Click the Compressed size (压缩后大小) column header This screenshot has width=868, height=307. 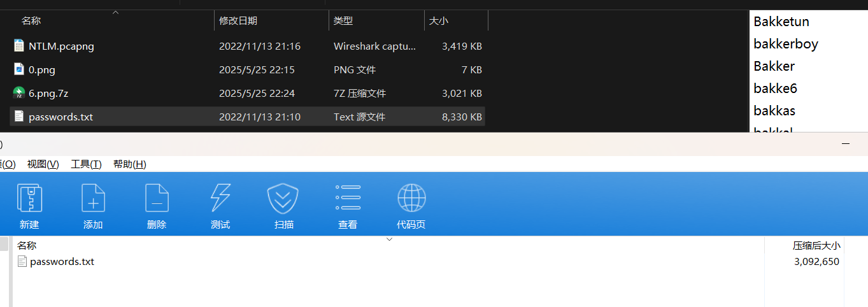pyautogui.click(x=816, y=246)
